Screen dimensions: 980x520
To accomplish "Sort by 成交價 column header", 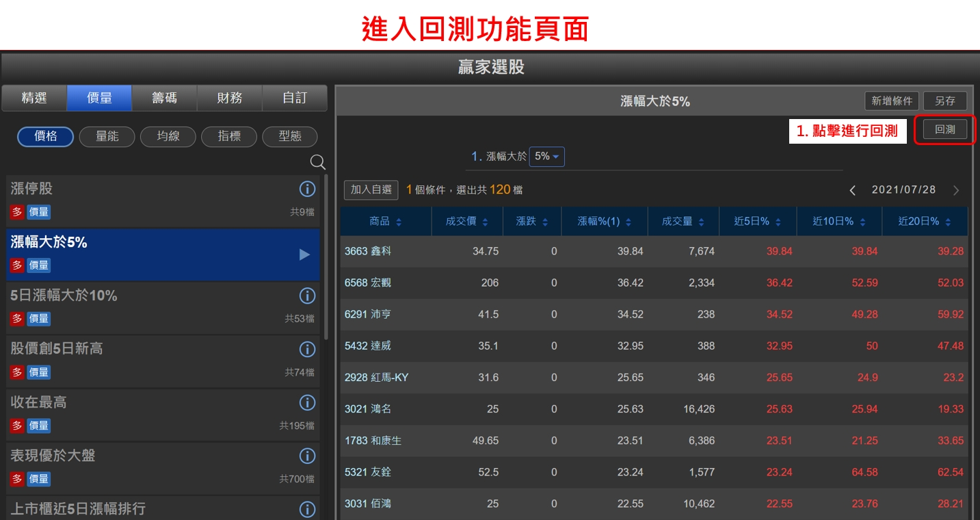I will [467, 222].
